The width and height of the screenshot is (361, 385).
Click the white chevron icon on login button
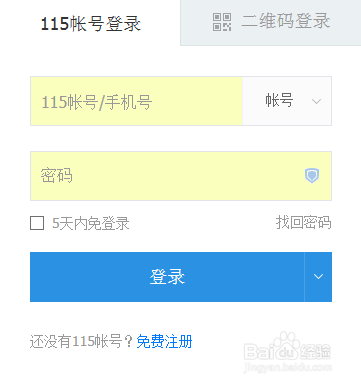[318, 276]
